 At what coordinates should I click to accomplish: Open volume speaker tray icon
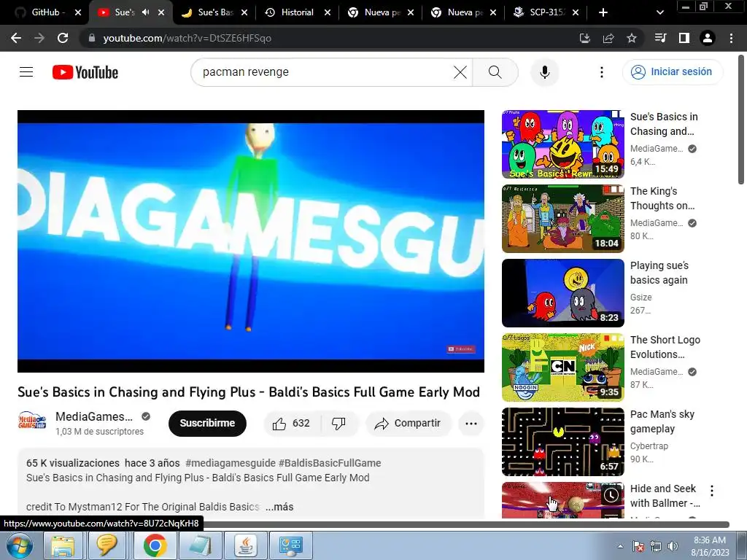tap(673, 546)
